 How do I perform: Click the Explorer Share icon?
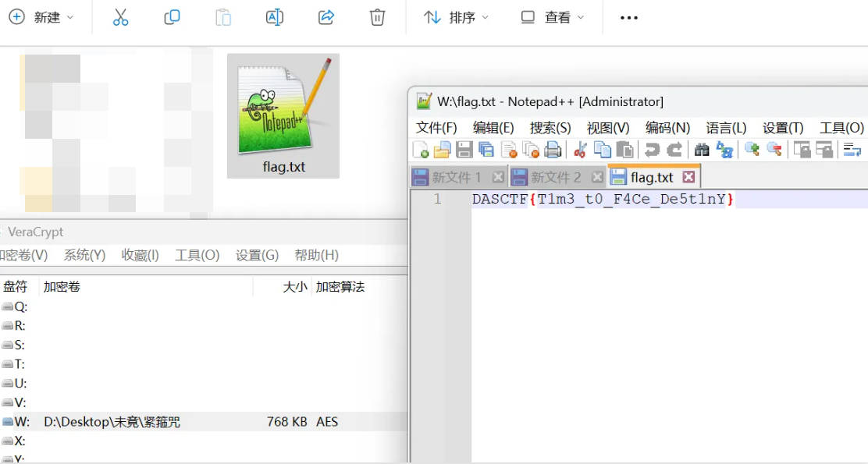click(x=326, y=17)
